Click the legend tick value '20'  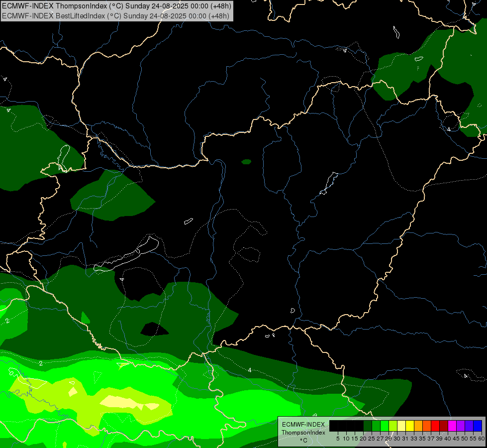click(x=363, y=439)
